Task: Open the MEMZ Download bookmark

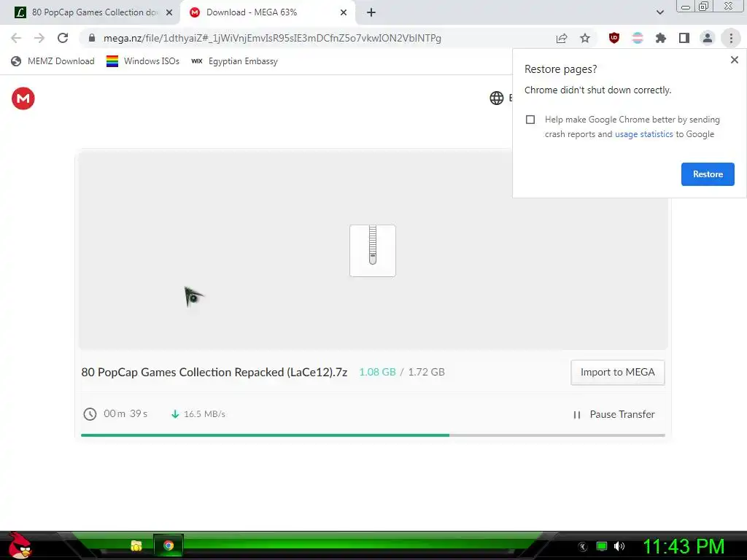Action: click(x=53, y=61)
